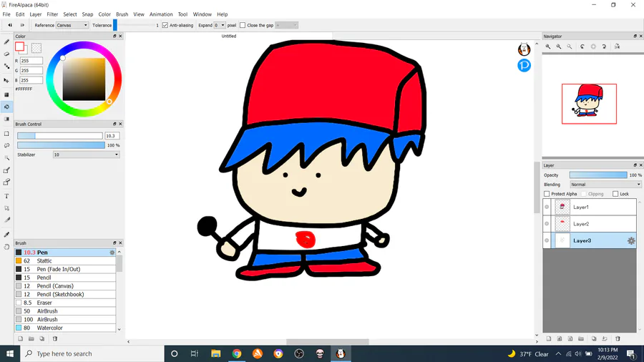The height and width of the screenshot is (362, 644).
Task: Select the Select Pen tool
Action: (6, 170)
